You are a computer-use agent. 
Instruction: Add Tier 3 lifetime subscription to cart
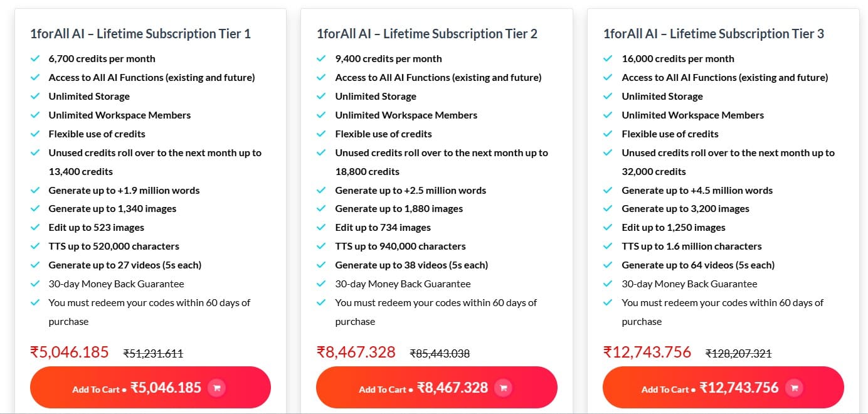pyautogui.click(x=722, y=388)
